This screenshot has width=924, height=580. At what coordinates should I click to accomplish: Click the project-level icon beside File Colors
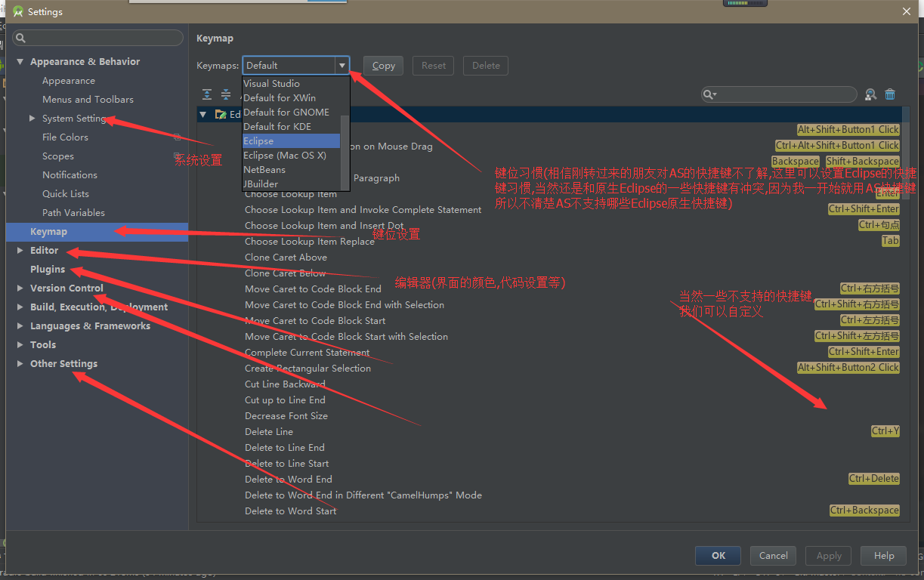[177, 137]
